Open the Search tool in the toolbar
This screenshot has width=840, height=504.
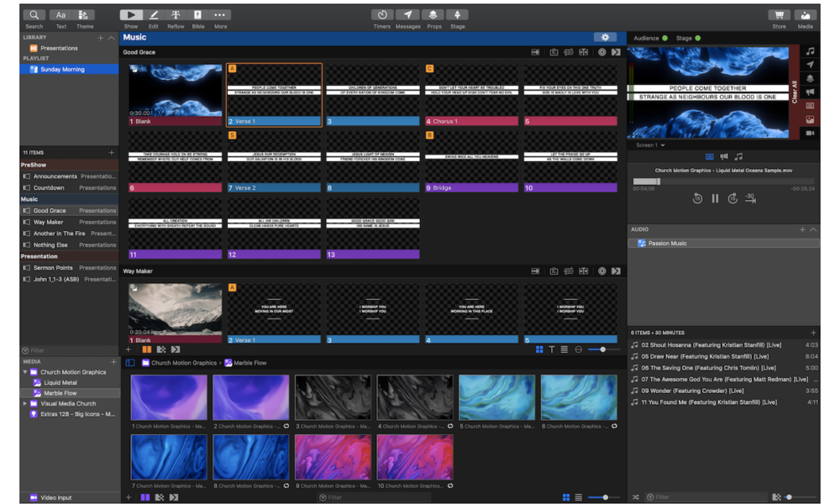point(34,15)
